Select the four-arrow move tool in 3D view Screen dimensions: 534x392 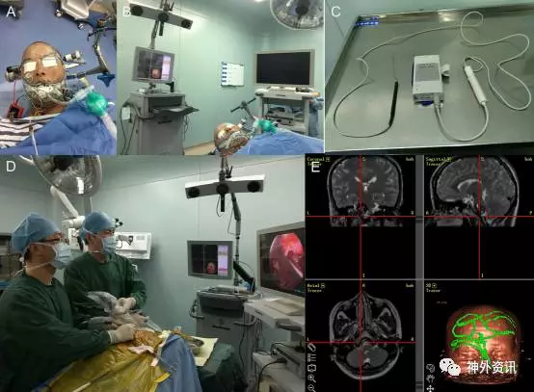coord(430,388)
